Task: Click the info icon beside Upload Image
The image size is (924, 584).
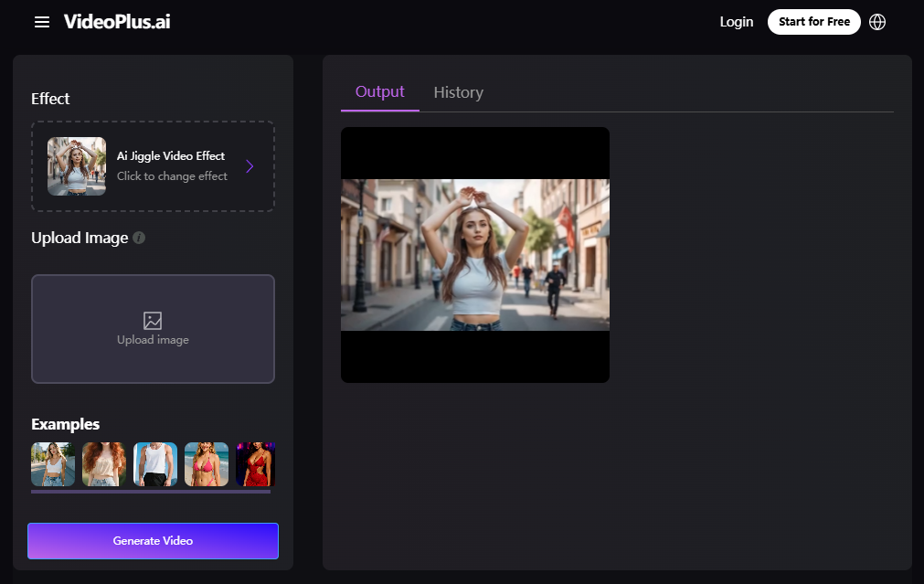Action: coord(139,238)
